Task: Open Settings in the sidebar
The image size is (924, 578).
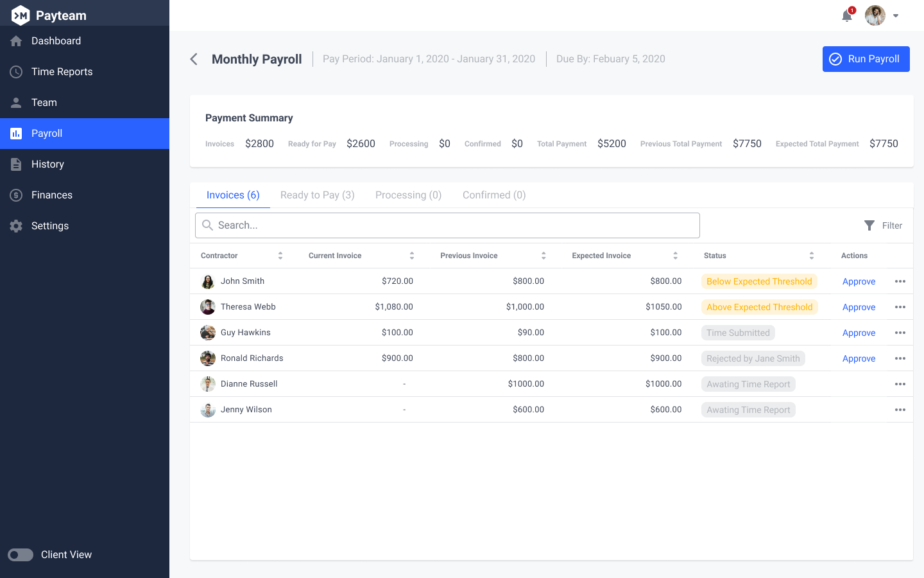Action: 49,226
